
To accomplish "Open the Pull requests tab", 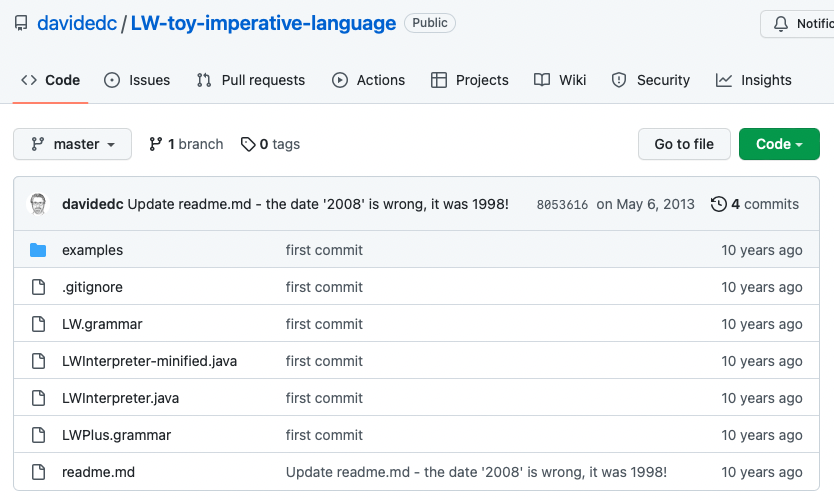I will (251, 80).
